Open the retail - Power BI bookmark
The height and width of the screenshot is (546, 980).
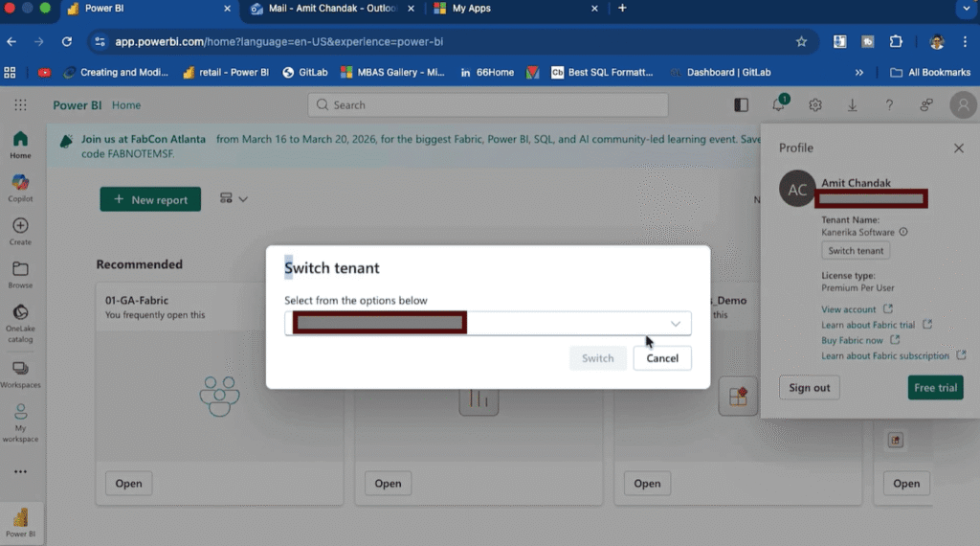coord(226,73)
